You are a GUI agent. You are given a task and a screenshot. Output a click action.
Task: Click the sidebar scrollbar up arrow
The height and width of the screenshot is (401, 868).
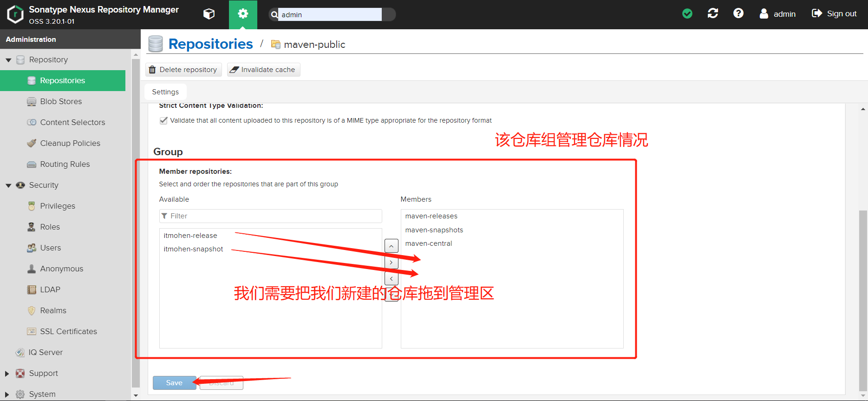click(x=136, y=55)
